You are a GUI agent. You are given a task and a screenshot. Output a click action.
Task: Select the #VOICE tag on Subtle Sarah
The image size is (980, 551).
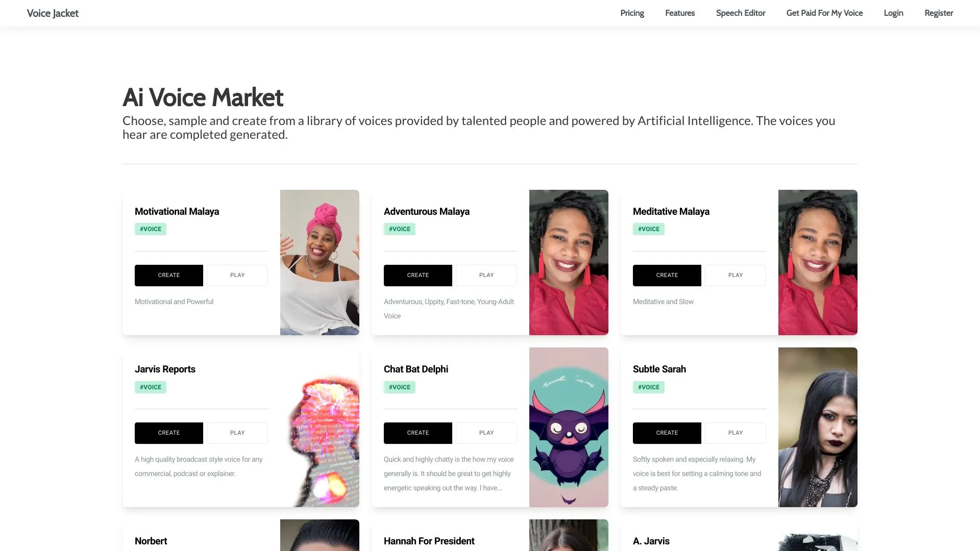[x=648, y=387]
